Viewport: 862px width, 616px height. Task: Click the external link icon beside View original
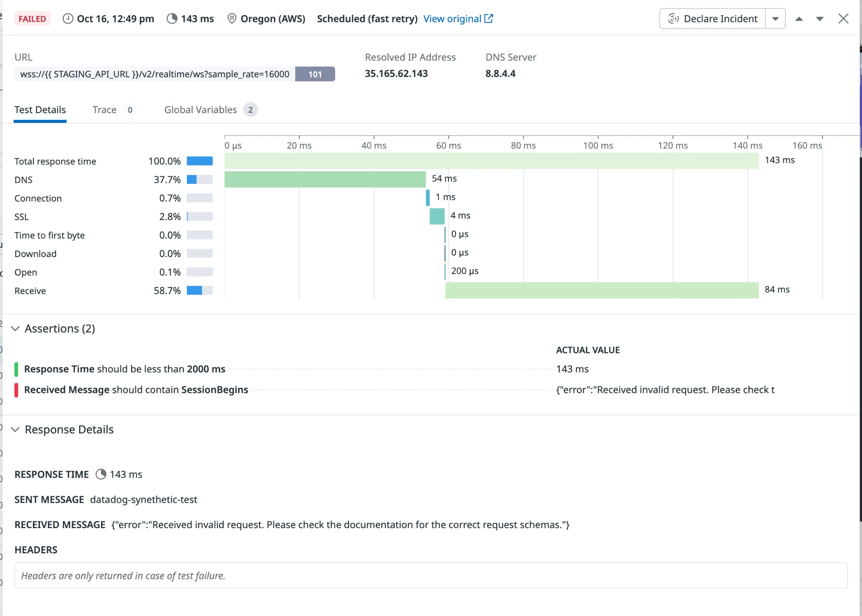click(489, 19)
